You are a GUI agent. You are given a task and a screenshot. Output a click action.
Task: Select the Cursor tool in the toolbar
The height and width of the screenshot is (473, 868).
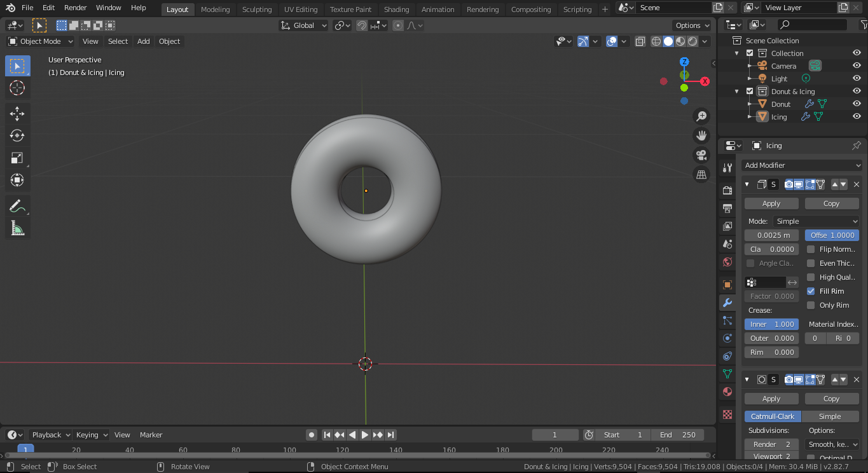18,88
